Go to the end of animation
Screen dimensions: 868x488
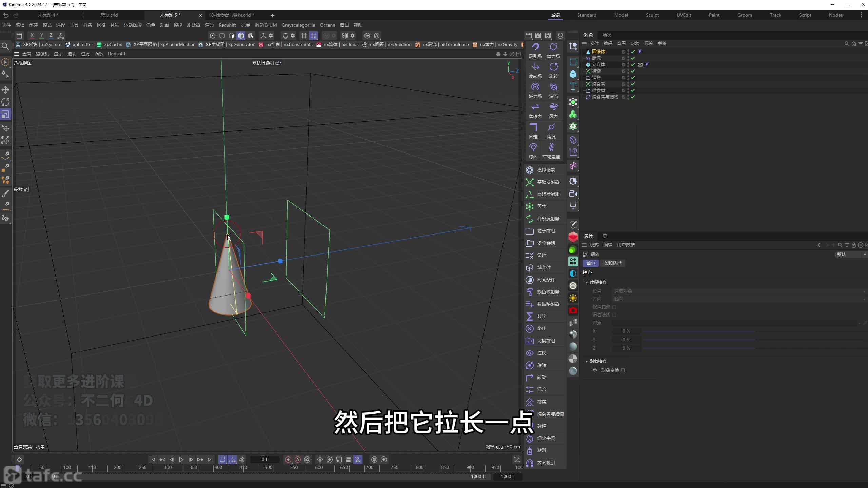click(x=210, y=460)
